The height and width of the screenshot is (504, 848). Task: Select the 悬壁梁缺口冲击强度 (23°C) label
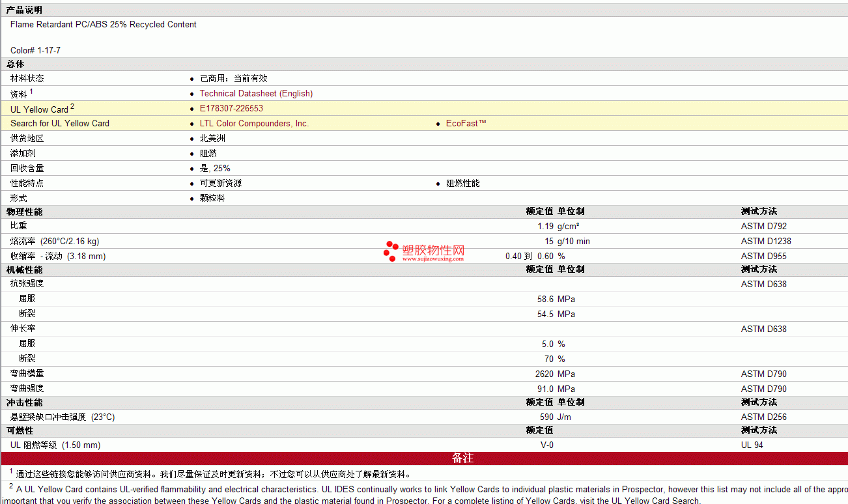click(63, 417)
